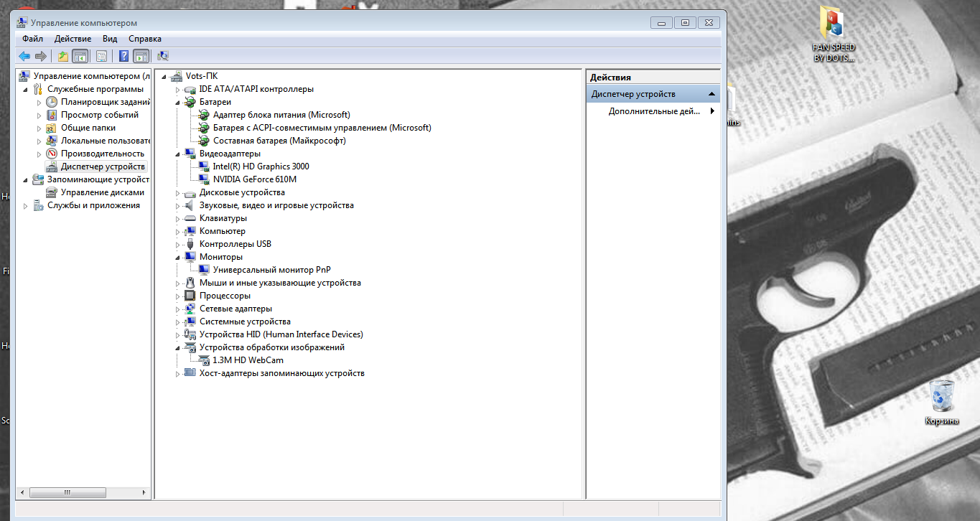The width and height of the screenshot is (980, 521).
Task: Select Управление компьютером root in left tree
Action: (92, 76)
